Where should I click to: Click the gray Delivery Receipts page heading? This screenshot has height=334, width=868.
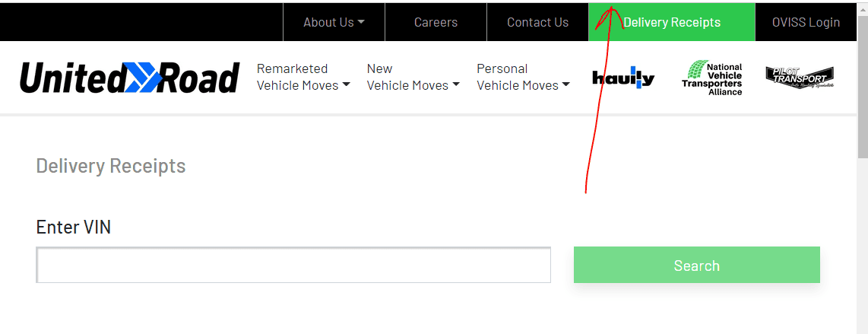(x=111, y=166)
